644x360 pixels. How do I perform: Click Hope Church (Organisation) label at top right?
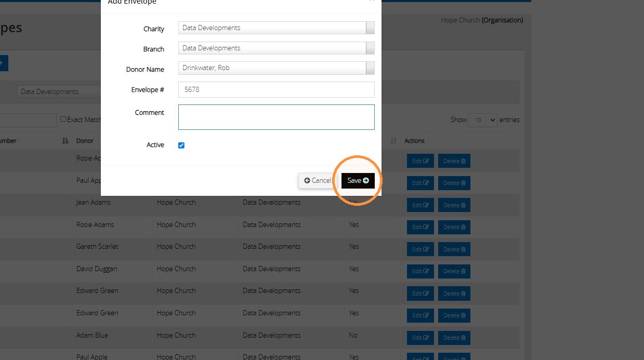(482, 20)
